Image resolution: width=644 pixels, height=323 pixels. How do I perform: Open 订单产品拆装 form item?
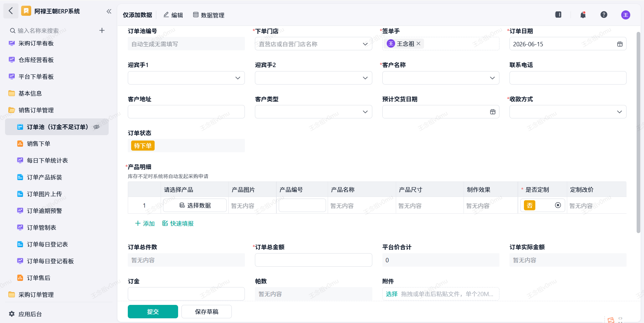point(44,177)
